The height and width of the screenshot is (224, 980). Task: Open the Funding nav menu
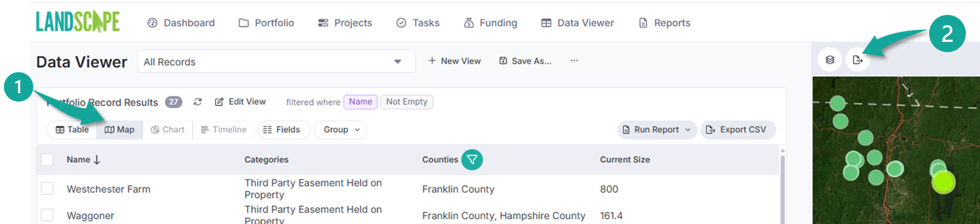pyautogui.click(x=491, y=23)
